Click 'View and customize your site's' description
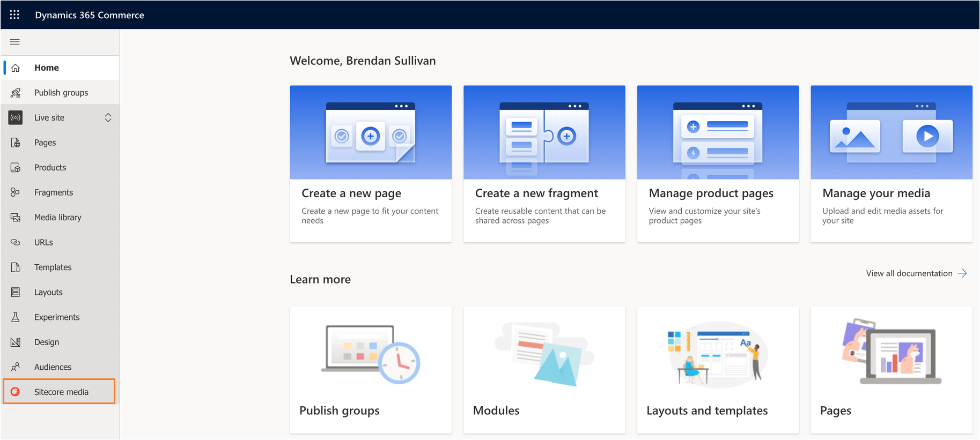 click(705, 216)
